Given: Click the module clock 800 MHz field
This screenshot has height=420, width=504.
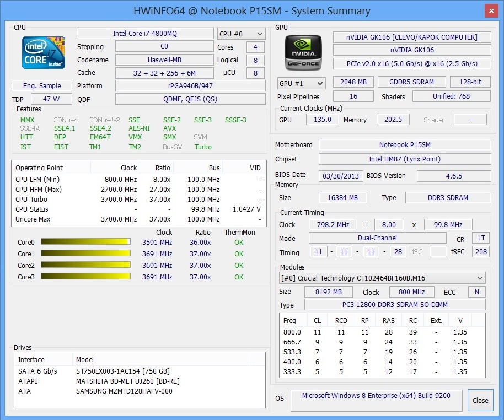Looking at the screenshot, I should pyautogui.click(x=411, y=292).
